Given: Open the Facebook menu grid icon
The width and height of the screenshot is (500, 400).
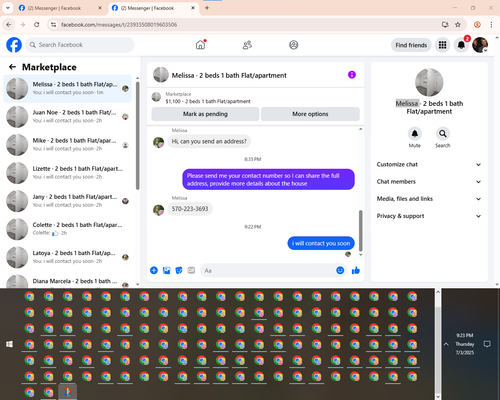Looking at the screenshot, I should click(x=442, y=45).
